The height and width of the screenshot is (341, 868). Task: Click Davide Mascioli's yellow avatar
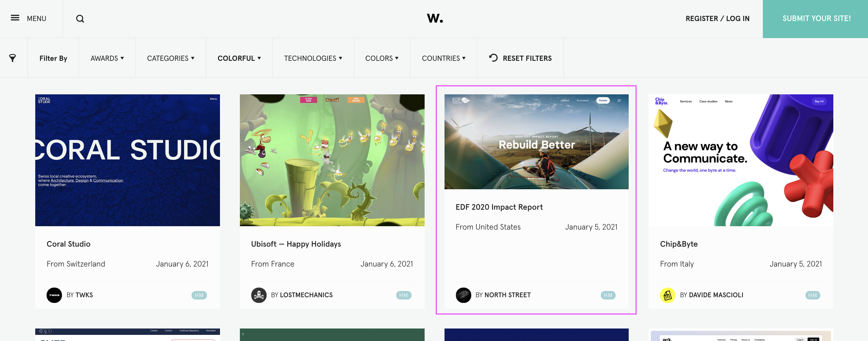coord(667,295)
